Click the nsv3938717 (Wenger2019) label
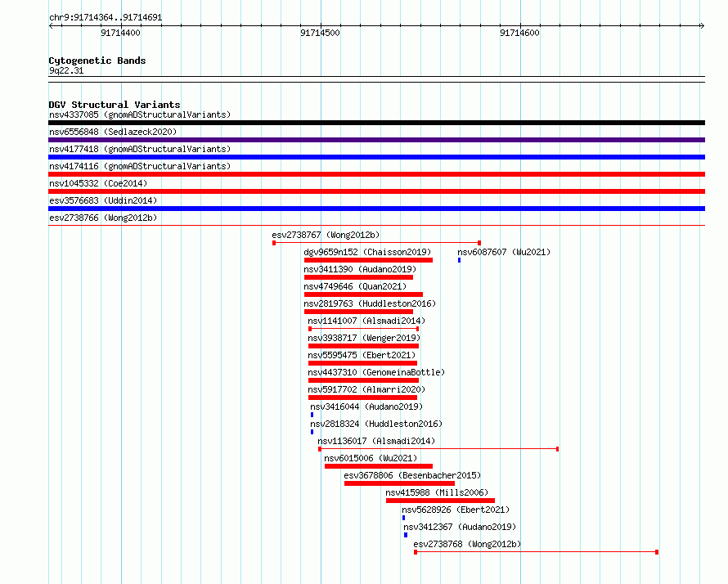The width and height of the screenshot is (728, 584). coord(364,338)
